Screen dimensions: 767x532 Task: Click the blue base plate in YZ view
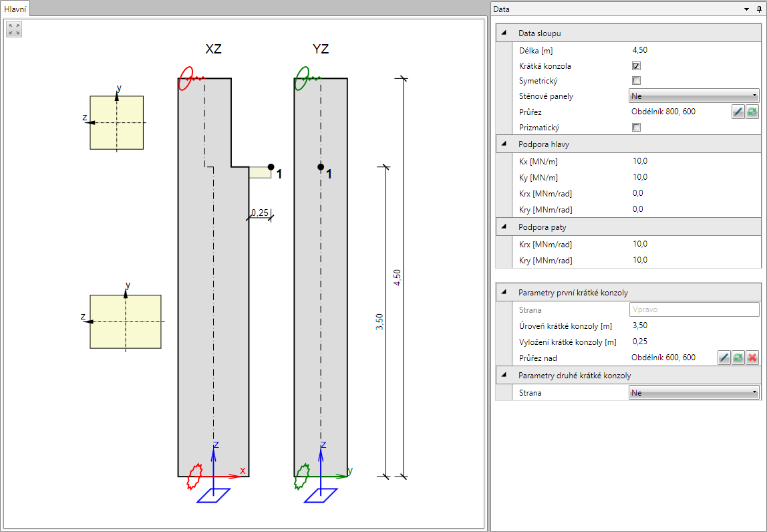tap(321, 495)
